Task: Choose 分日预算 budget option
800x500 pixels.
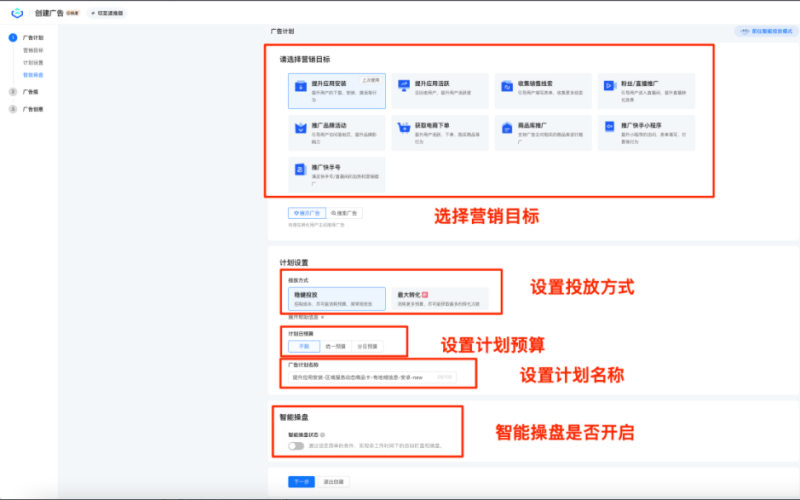Action: tap(367, 346)
